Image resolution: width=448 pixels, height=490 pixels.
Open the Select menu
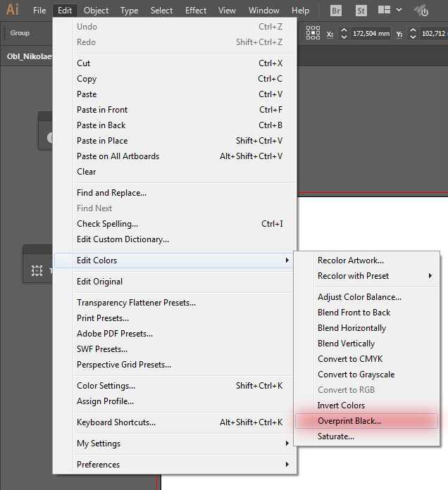[161, 11]
